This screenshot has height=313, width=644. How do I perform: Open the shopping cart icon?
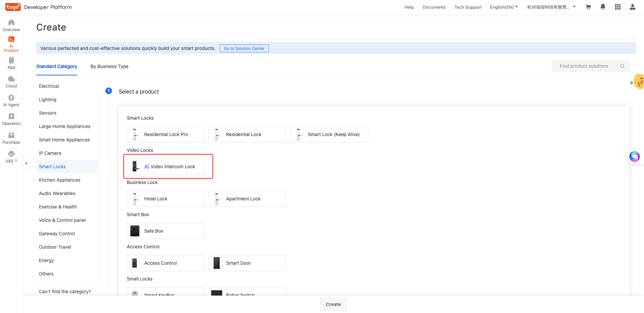588,7
